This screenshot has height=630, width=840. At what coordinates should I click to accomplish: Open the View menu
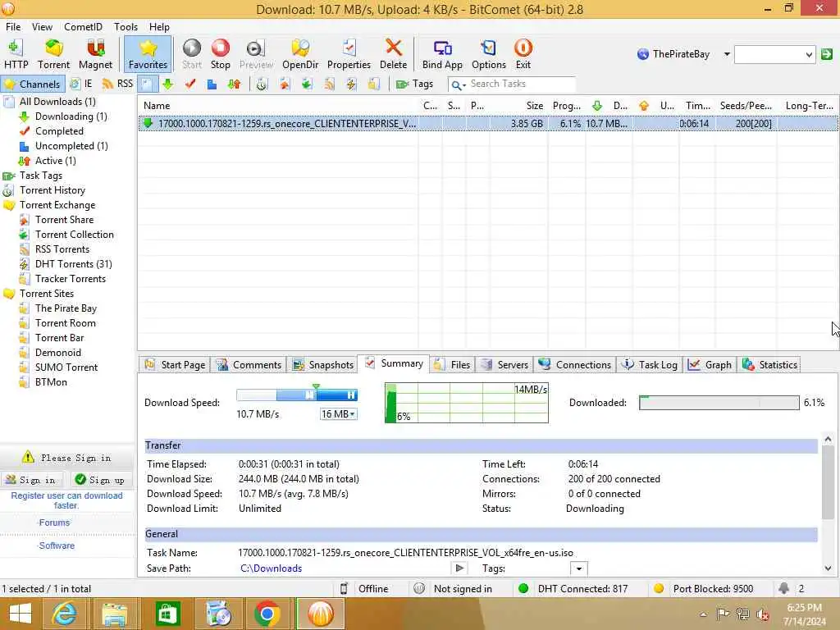point(42,27)
